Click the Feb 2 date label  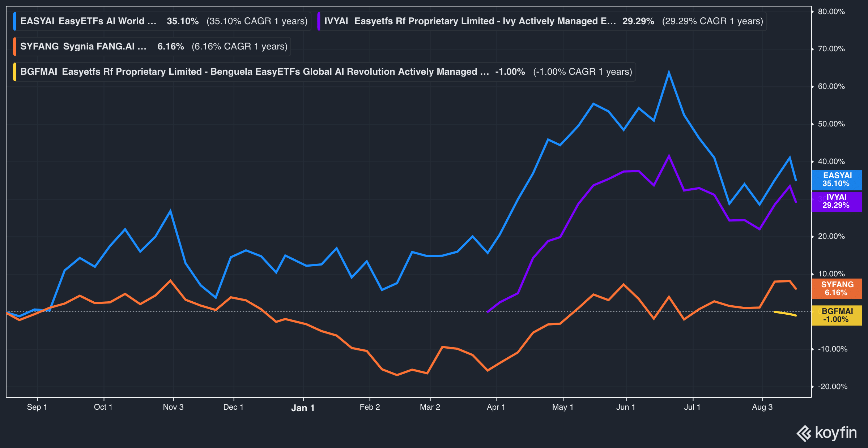click(370, 407)
